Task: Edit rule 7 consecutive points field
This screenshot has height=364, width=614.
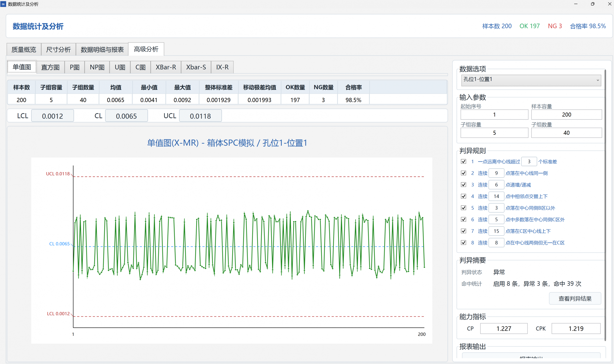Action: 496,231
